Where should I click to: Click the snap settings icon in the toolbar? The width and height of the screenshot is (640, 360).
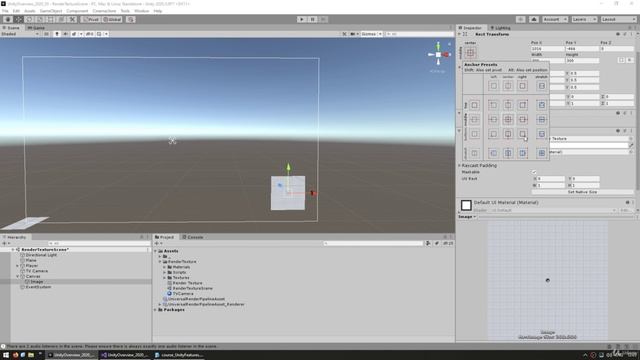point(131,19)
